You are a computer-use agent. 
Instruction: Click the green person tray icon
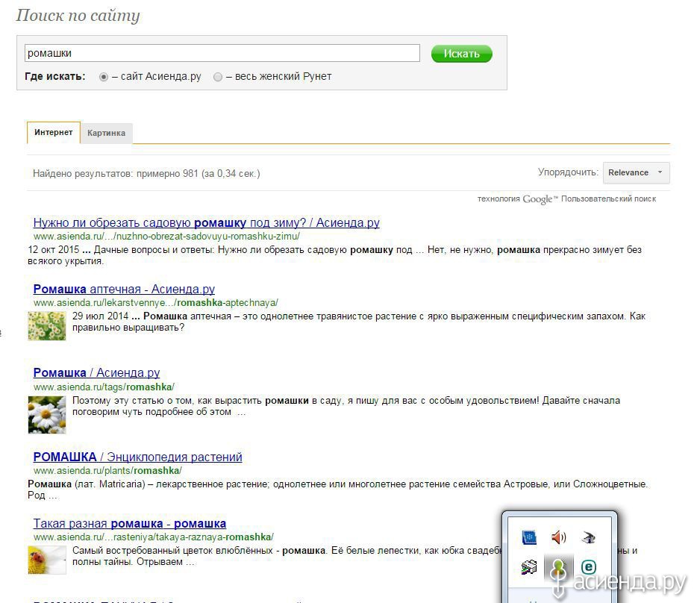pos(558,567)
